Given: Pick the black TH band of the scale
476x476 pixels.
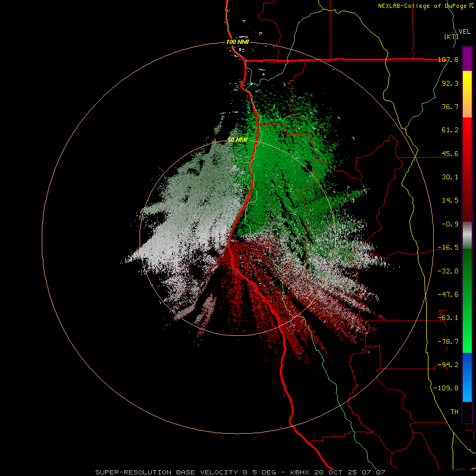Looking at the screenshot, I should (467, 412).
